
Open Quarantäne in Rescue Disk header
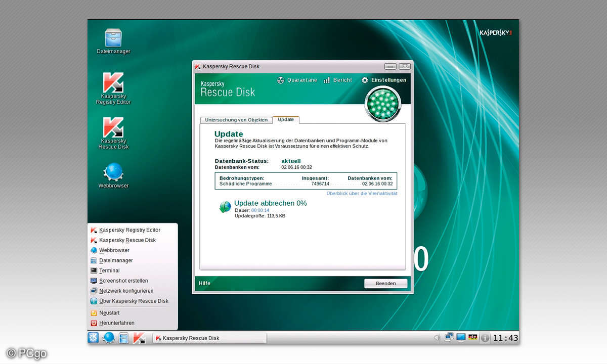tap(297, 80)
